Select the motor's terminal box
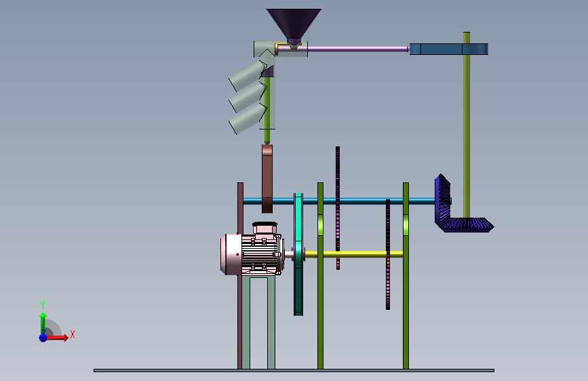 tap(264, 228)
